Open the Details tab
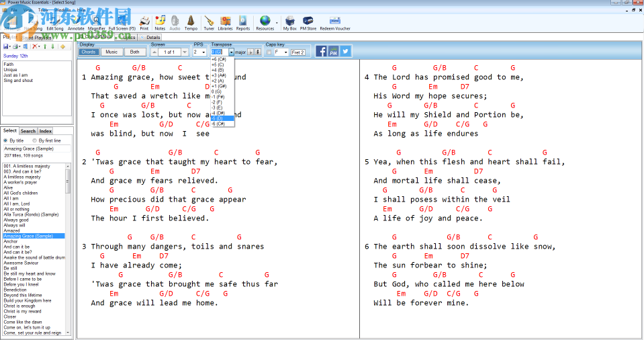 click(x=153, y=37)
